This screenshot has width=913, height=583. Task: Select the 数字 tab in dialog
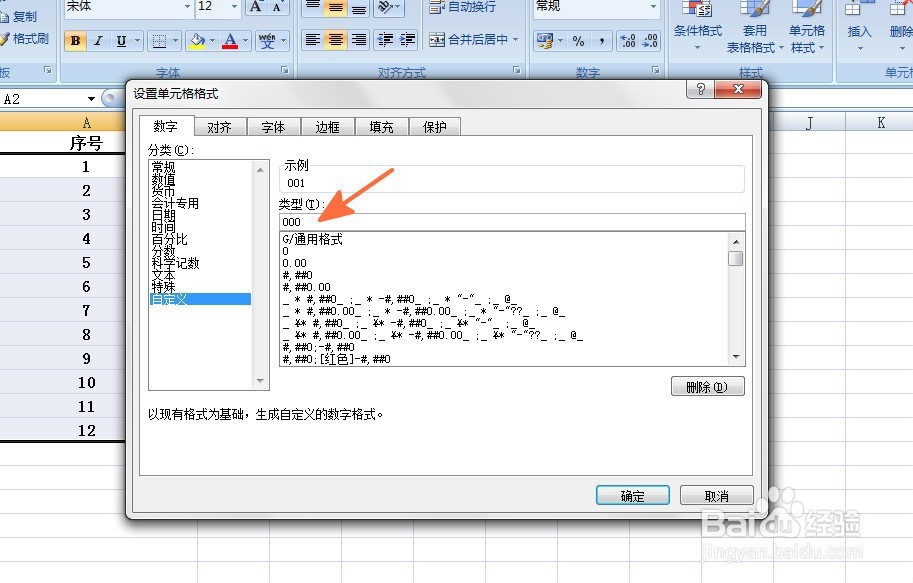click(166, 126)
